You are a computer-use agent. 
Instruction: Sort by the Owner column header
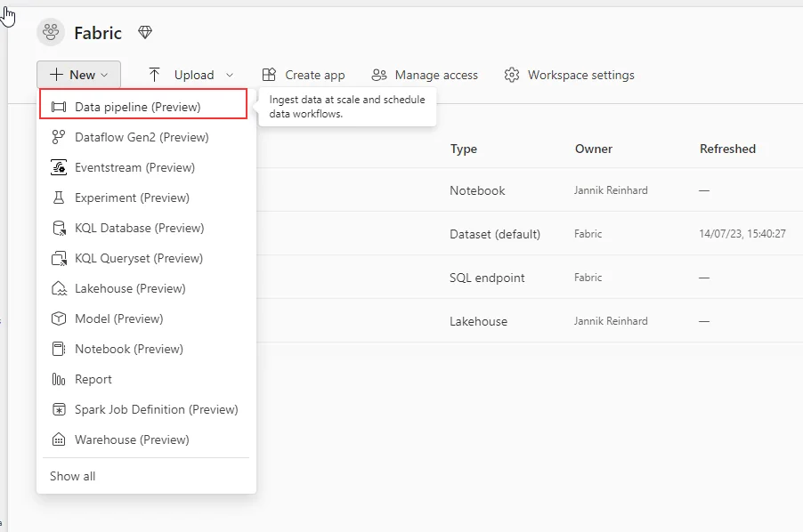(594, 149)
